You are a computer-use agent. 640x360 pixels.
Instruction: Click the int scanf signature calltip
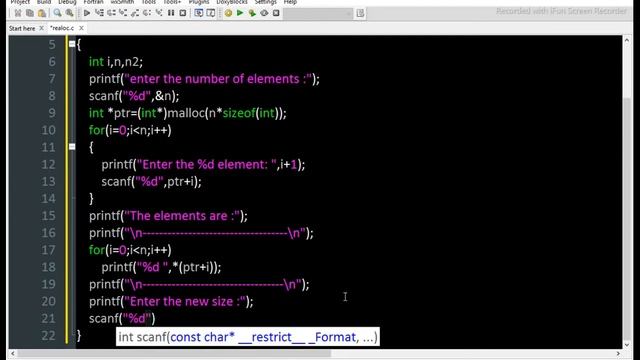[248, 337]
